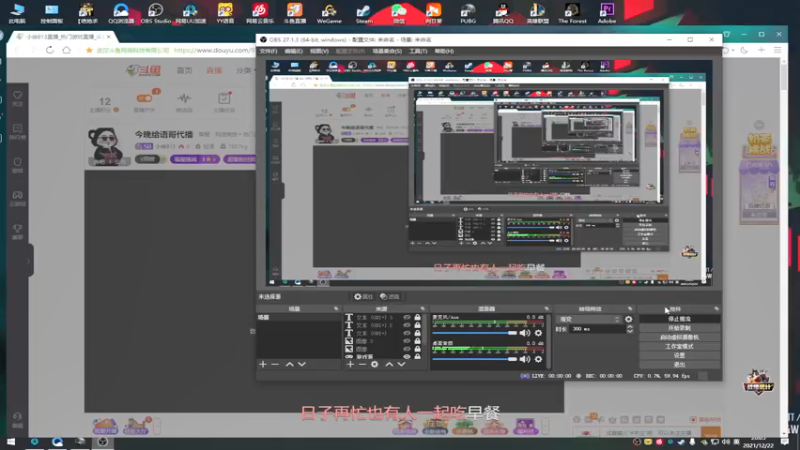
Task: Open The Forest desktop shortcut
Action: coord(572,13)
